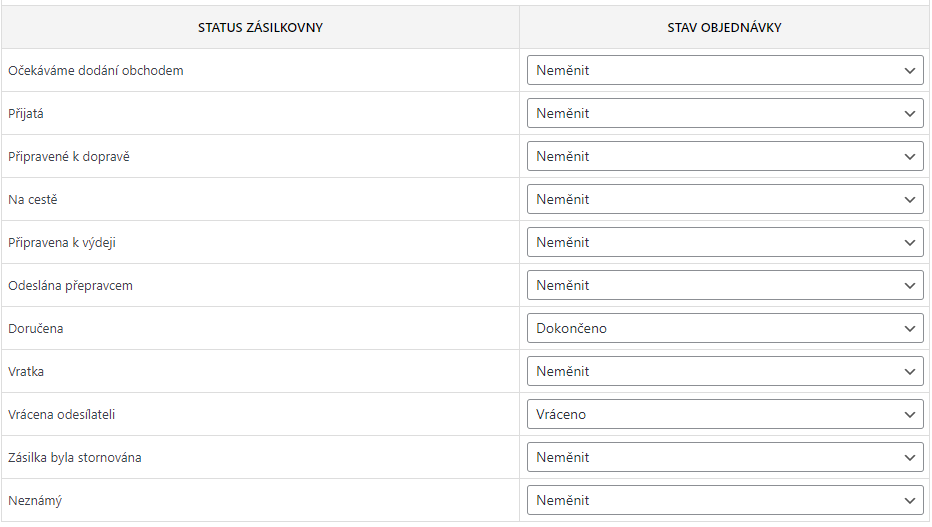Click the Přijatá row label
Viewport: 932px width, 527px height.
[x=26, y=114]
